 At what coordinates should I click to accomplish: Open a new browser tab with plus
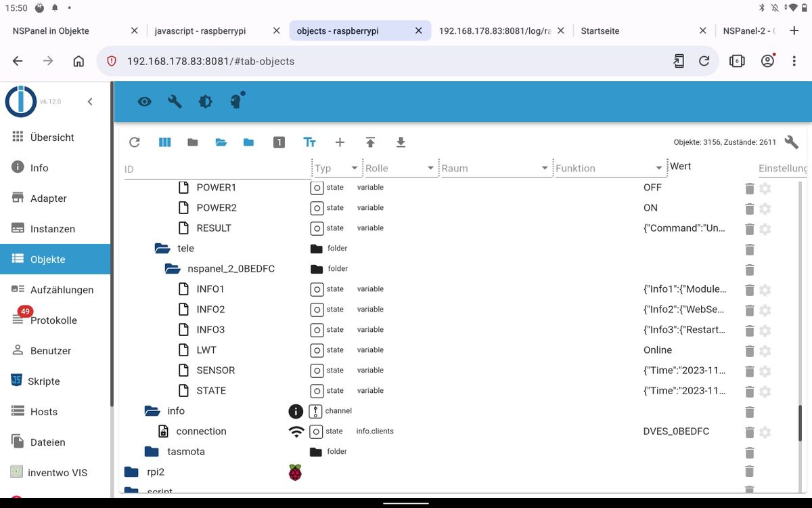point(795,31)
